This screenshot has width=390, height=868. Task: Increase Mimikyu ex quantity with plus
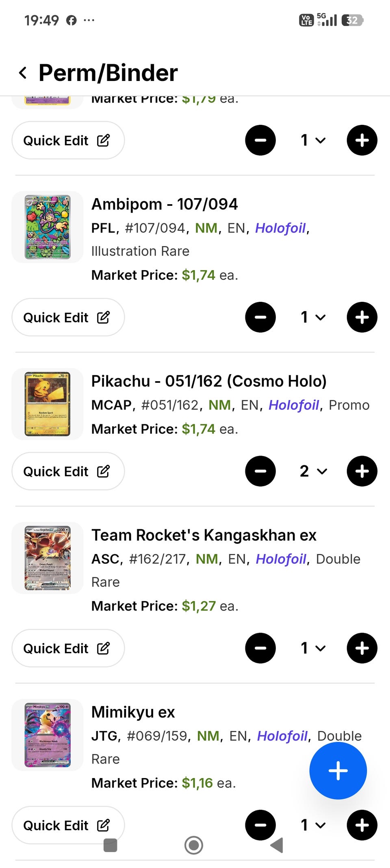(362, 825)
